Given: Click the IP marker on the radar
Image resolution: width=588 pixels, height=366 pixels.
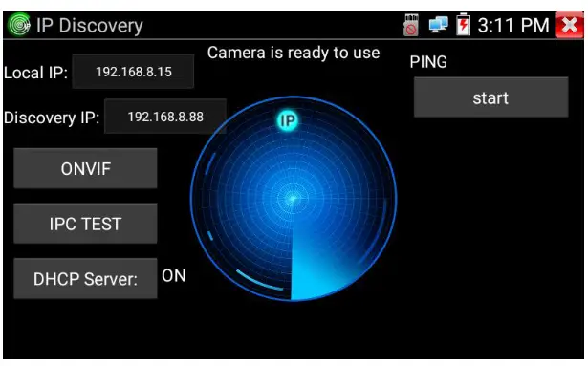Looking at the screenshot, I should pos(288,120).
